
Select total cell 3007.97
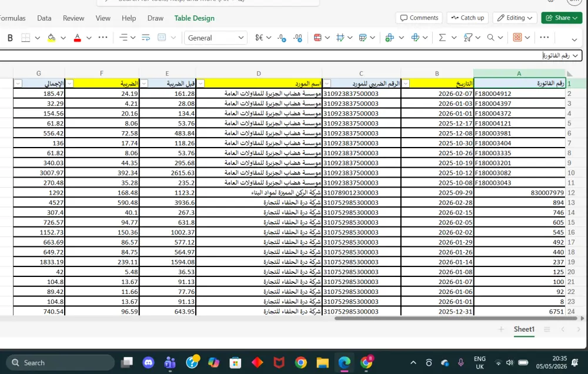[39, 173]
